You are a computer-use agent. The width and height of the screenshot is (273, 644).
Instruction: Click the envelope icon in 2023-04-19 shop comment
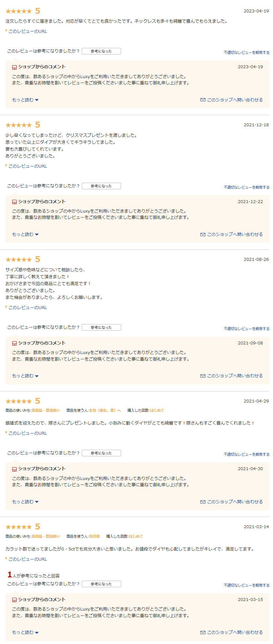(x=203, y=100)
